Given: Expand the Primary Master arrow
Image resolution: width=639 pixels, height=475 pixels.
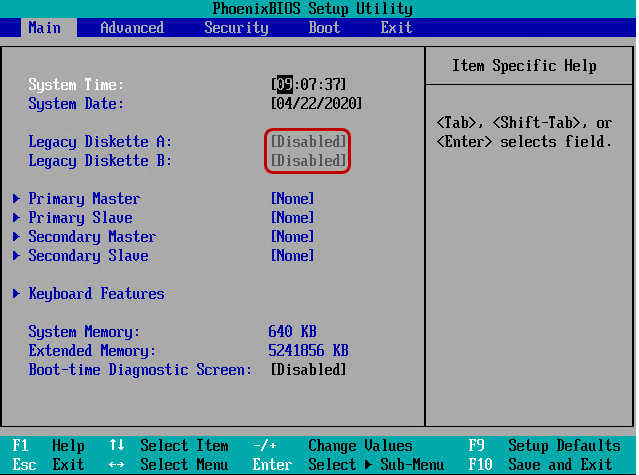Looking at the screenshot, I should coord(17,199).
